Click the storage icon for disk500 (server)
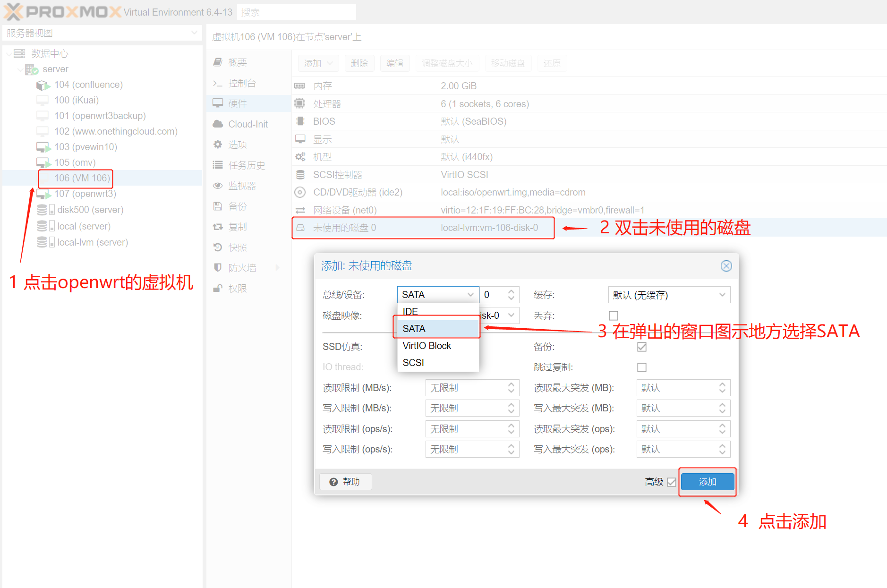887x588 pixels. [x=45, y=210]
